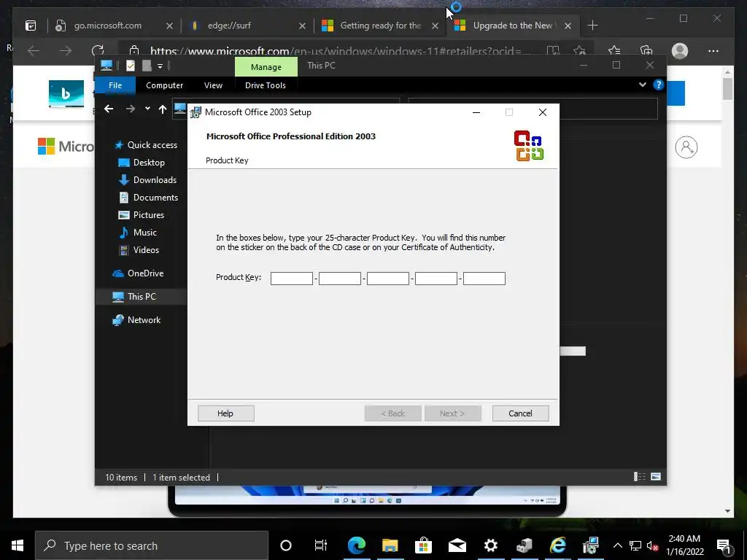Image resolution: width=747 pixels, height=560 pixels.
Task: Open Downloads in the navigation pane
Action: click(x=147, y=180)
